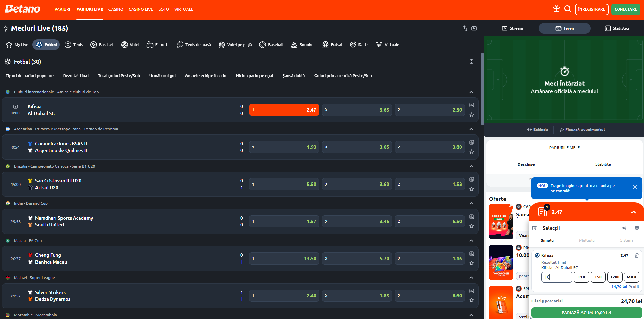Select the Futsal sport icon
This screenshot has height=319, width=644.
click(332, 45)
